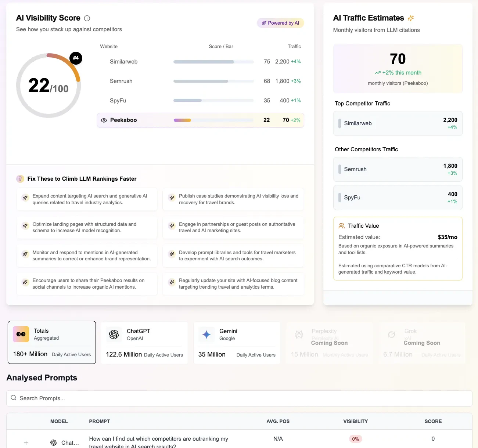This screenshot has width=478, height=448.
Task: Expand the first prompt row with plus icon
Action: (26, 443)
